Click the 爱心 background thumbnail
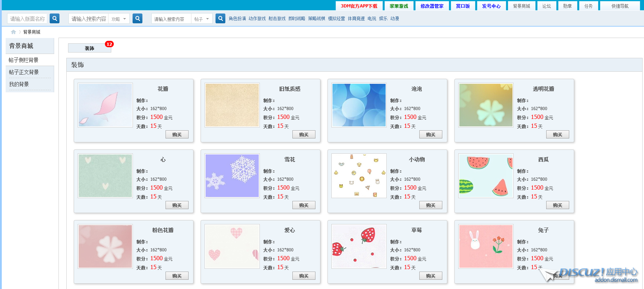Screen dimensions: 644x289 coord(232,246)
